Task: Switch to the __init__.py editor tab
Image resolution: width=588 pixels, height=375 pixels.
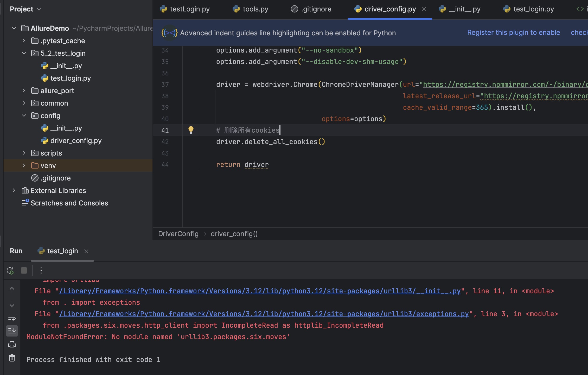Action: click(460, 9)
